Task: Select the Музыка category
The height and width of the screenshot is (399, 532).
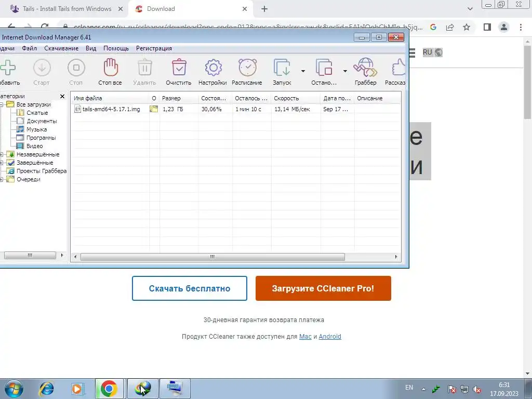Action: (x=37, y=129)
